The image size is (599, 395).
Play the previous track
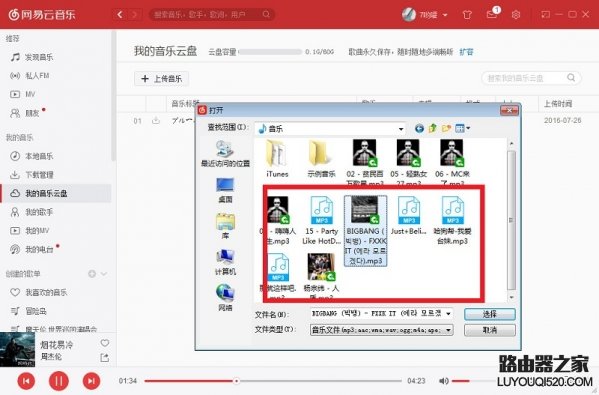[26, 381]
